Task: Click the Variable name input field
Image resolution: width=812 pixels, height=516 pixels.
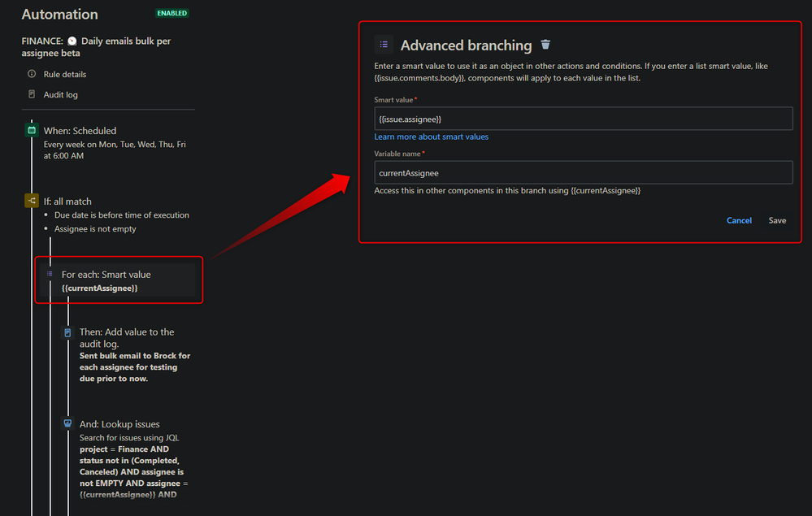Action: point(583,173)
